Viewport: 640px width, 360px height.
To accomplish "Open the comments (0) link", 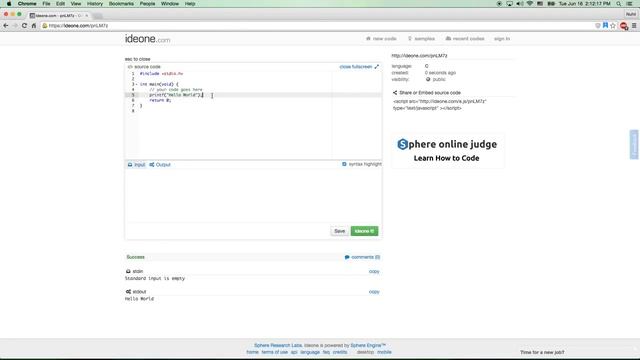I will click(362, 257).
